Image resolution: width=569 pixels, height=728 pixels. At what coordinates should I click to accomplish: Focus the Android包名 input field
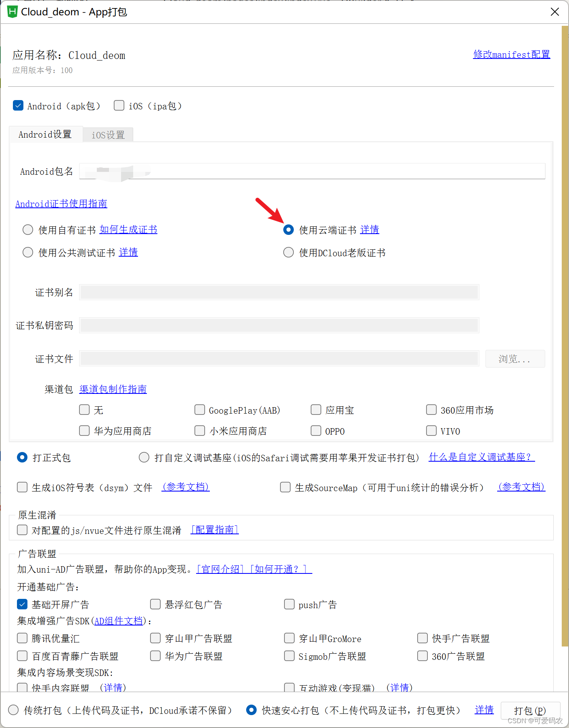point(312,171)
